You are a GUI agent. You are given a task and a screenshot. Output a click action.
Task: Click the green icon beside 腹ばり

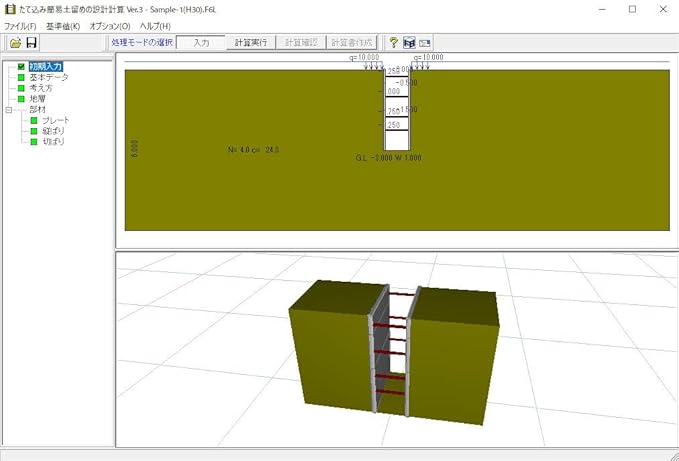point(34,131)
